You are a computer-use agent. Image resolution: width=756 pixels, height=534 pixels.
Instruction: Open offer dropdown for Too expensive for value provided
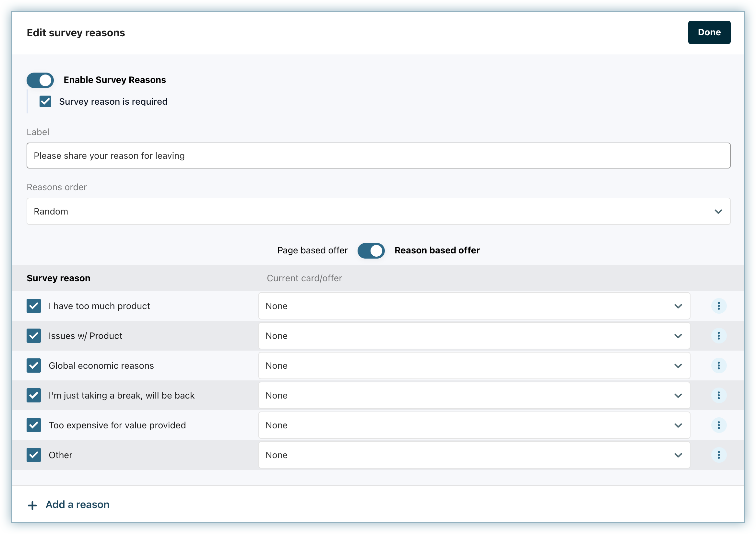[474, 425]
